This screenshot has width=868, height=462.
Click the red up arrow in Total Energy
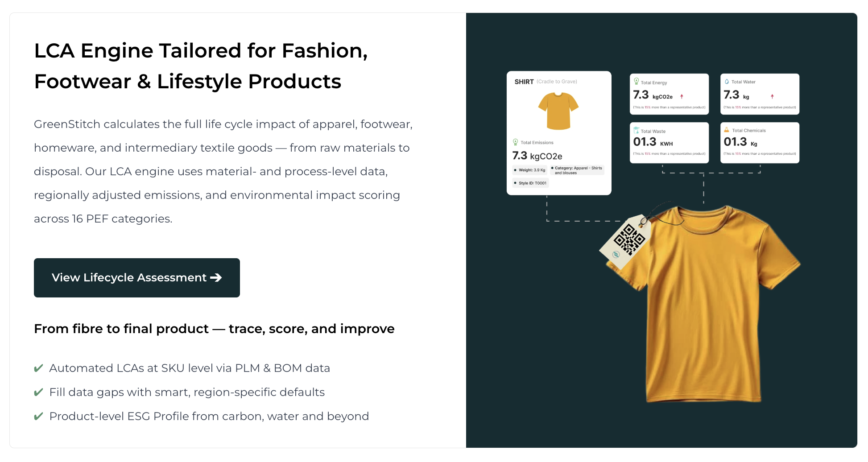pos(682,96)
